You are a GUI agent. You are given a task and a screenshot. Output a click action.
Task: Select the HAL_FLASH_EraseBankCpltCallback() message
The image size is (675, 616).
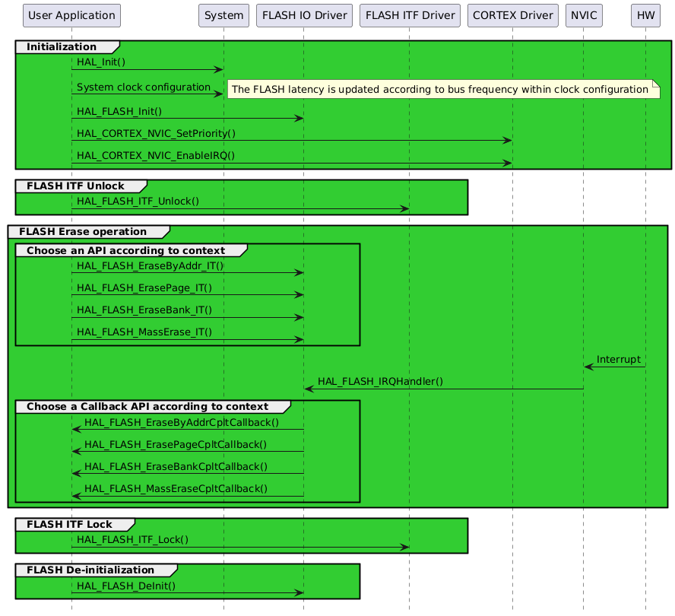tap(176, 466)
